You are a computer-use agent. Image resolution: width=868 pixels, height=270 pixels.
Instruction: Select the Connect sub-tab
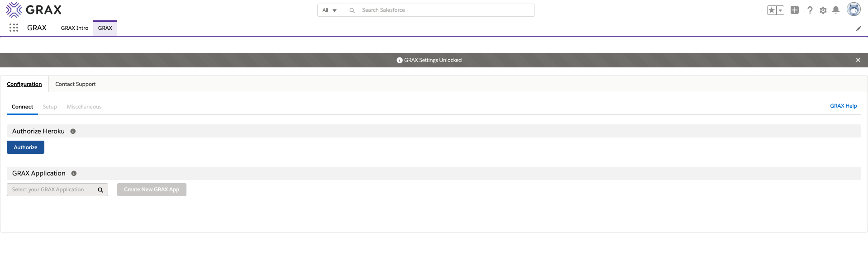23,107
